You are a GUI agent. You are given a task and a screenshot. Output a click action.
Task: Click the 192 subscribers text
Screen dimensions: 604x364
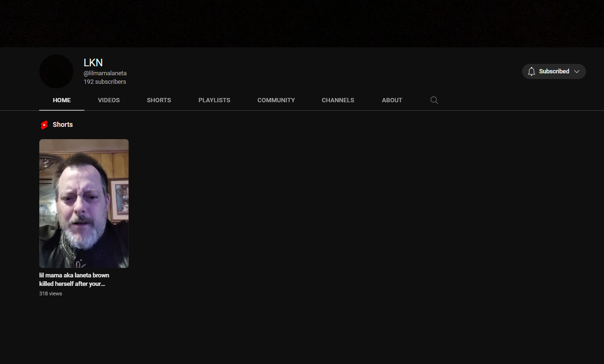coord(105,82)
